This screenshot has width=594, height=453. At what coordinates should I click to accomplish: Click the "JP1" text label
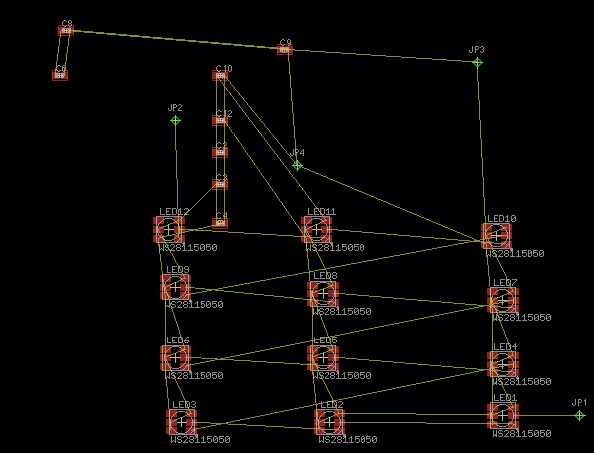[579, 403]
